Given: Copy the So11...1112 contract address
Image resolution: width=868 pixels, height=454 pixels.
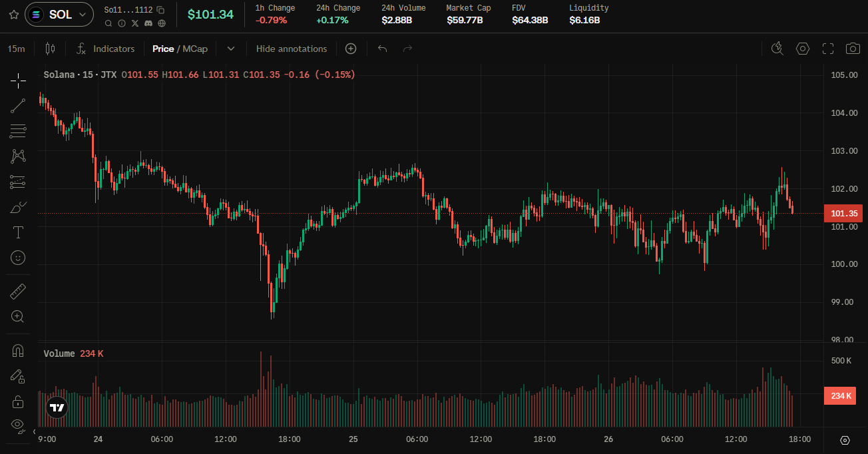Looking at the screenshot, I should coord(160,10).
